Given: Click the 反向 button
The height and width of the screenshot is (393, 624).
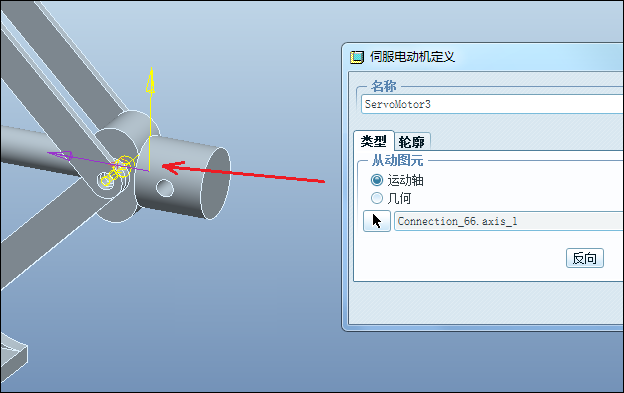Looking at the screenshot, I should (585, 258).
